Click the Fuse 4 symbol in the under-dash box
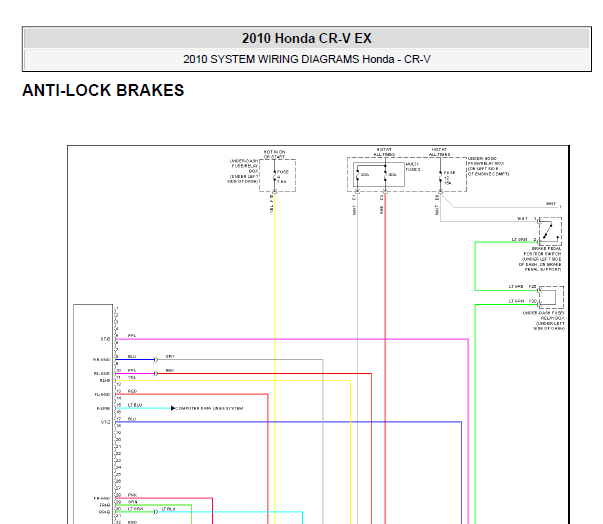 pos(275,177)
